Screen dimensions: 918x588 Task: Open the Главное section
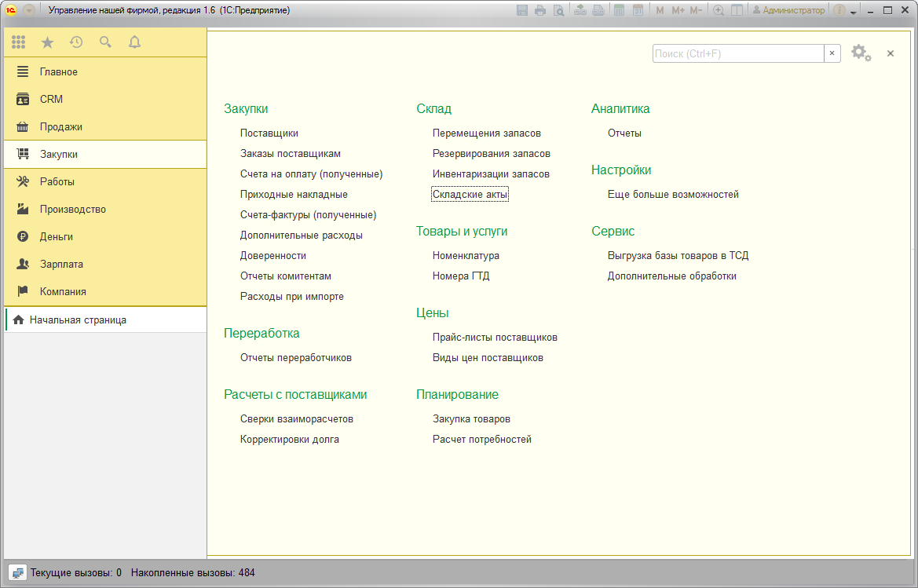(105, 71)
